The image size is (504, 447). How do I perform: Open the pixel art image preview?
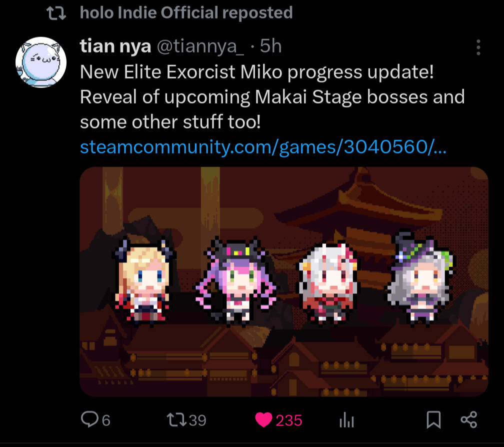[284, 281]
